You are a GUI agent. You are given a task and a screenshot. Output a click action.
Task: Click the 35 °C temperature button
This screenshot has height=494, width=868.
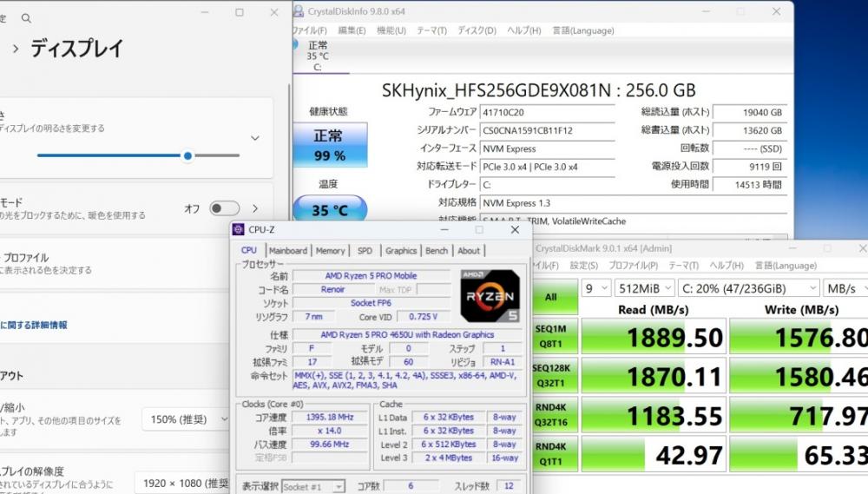click(330, 209)
